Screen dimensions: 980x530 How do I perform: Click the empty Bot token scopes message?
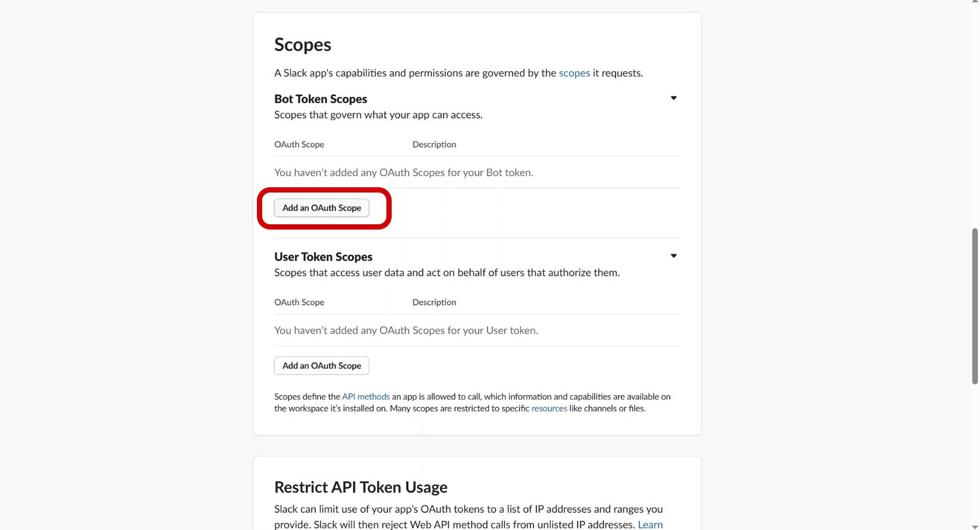[x=403, y=172]
